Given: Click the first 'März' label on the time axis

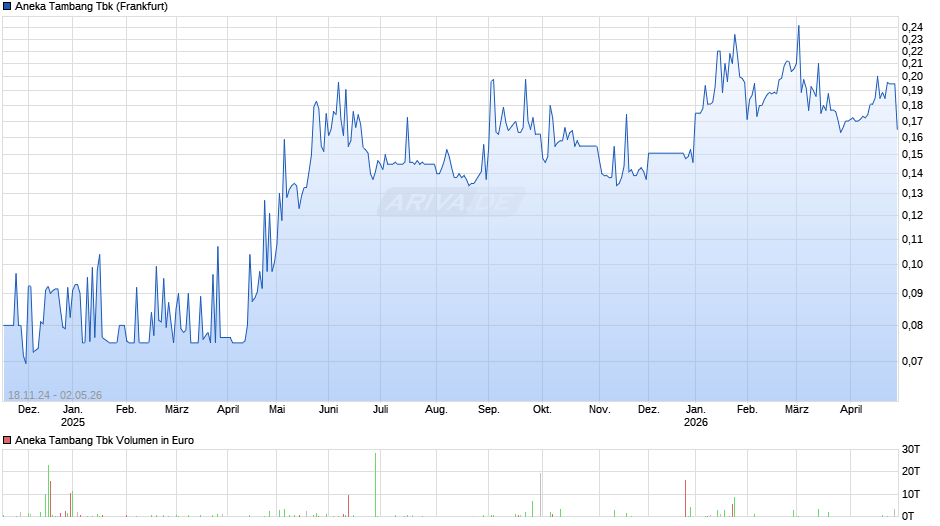Looking at the screenshot, I should pos(177,410).
